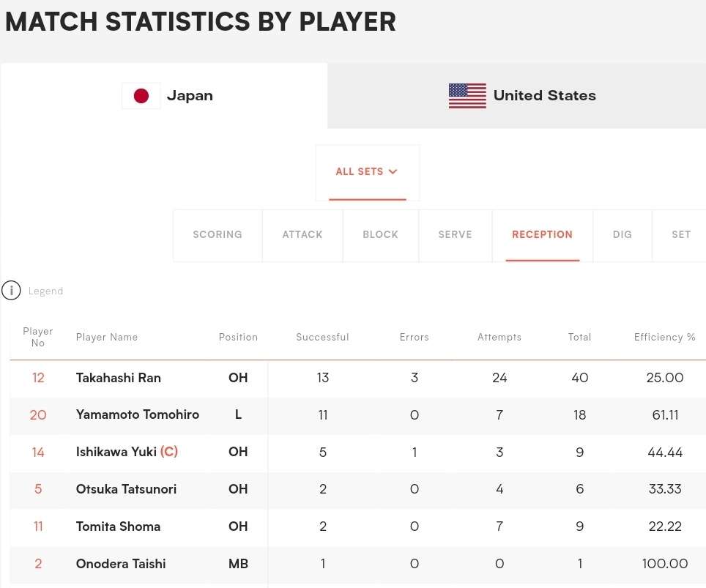Open the ATTACK statistics tab
Image resolution: width=706 pixels, height=588 pixels.
click(x=302, y=235)
